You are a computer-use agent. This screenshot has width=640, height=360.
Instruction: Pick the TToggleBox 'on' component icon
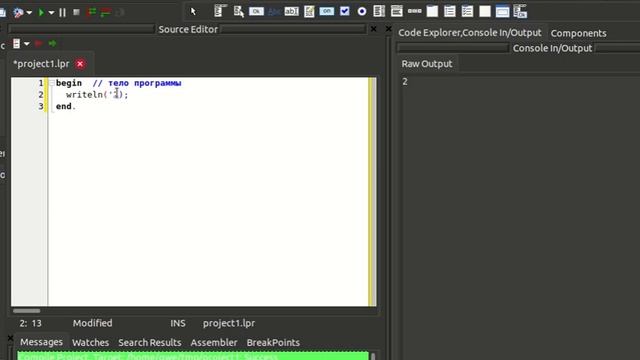[327, 11]
